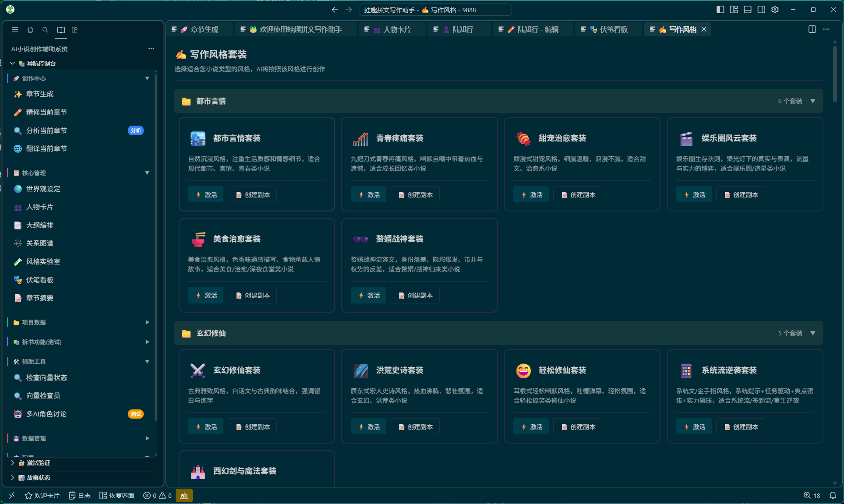Open 精修当前章节 in the sidebar

click(x=78, y=113)
